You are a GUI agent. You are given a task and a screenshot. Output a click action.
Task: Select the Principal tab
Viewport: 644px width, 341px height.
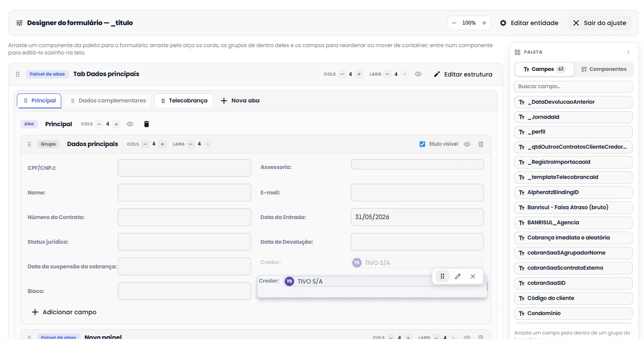point(39,100)
